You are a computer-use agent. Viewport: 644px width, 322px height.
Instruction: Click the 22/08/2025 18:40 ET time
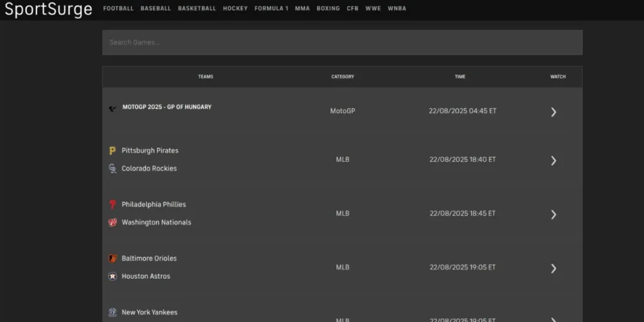click(x=462, y=159)
